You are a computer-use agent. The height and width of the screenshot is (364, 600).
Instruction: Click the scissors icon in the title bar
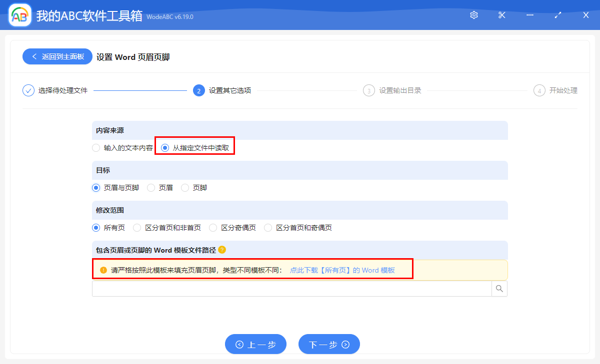(x=501, y=15)
